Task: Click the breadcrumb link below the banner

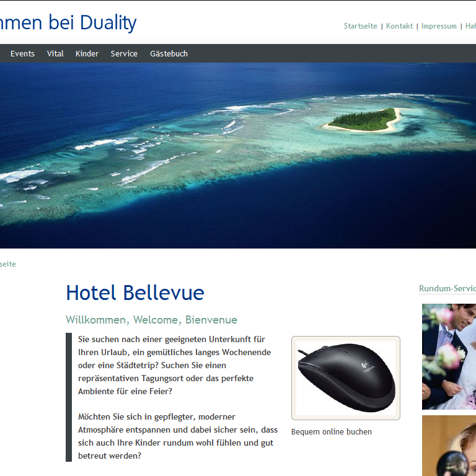Action: (x=8, y=264)
